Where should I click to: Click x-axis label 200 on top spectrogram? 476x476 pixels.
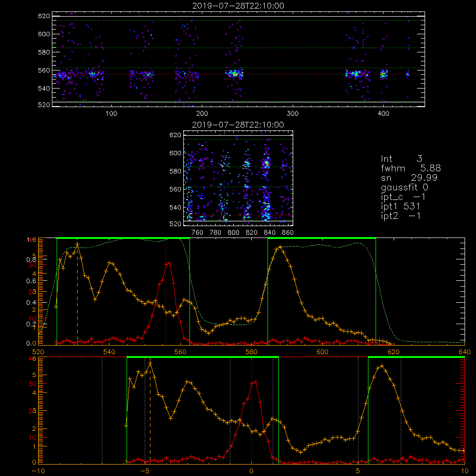(202, 114)
